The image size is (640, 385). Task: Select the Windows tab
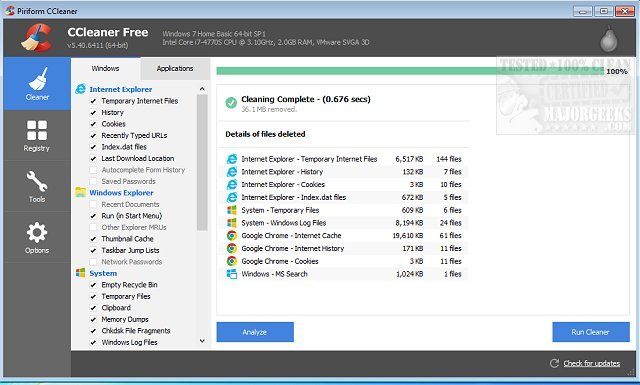click(x=105, y=68)
